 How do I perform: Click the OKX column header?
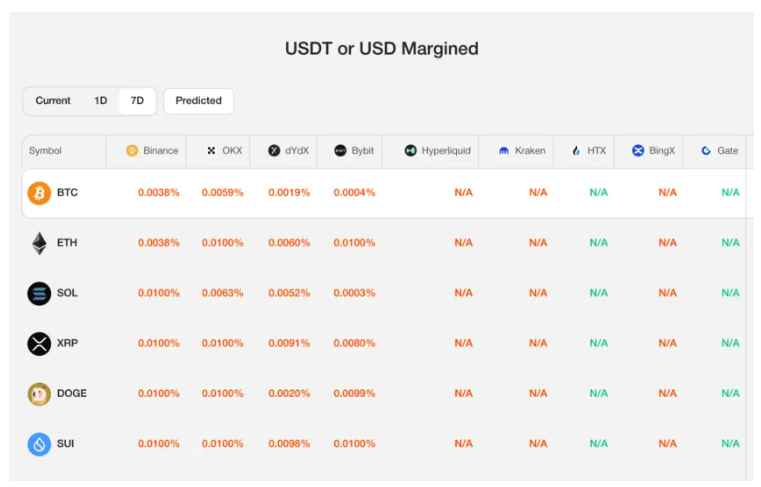coord(224,151)
